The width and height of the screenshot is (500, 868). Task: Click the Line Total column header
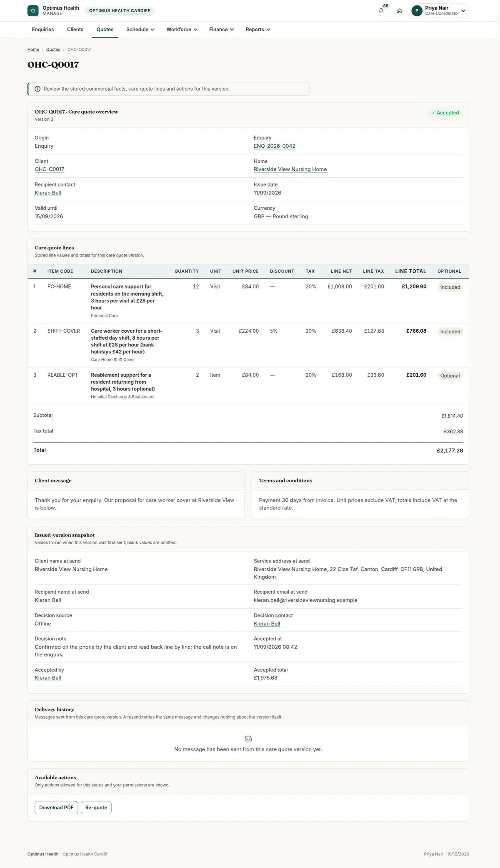tap(411, 271)
